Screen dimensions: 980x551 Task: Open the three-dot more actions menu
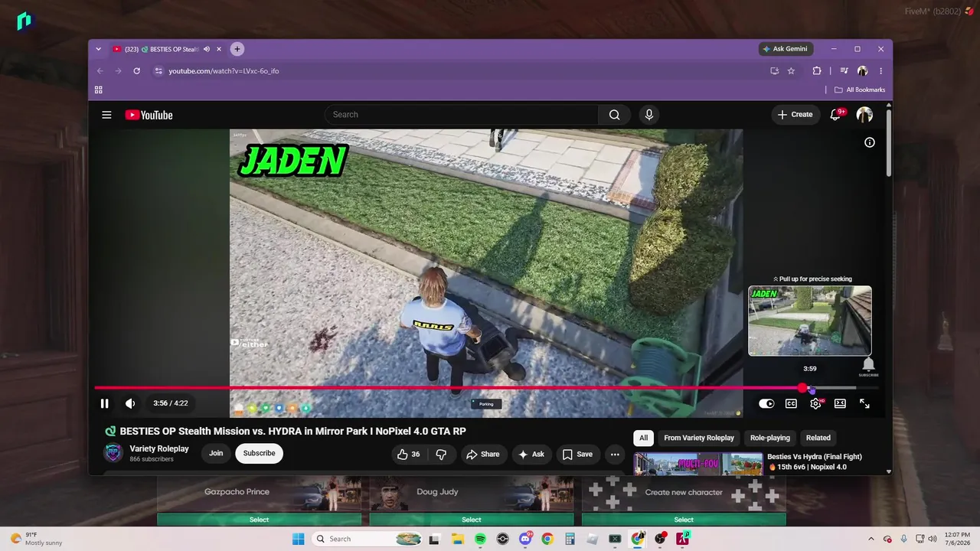pyautogui.click(x=615, y=454)
